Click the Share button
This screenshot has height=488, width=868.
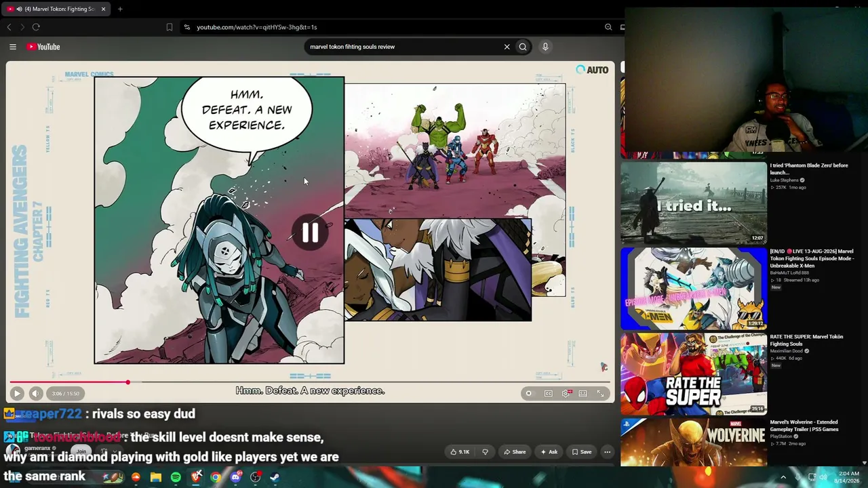pyautogui.click(x=515, y=452)
